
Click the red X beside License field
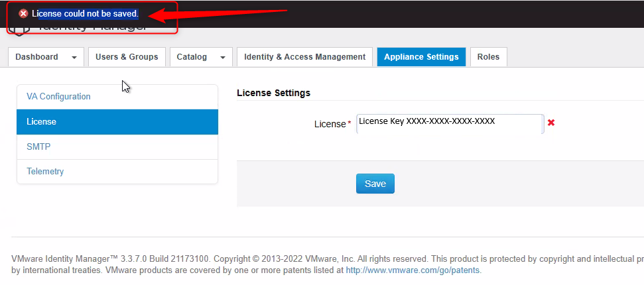551,123
